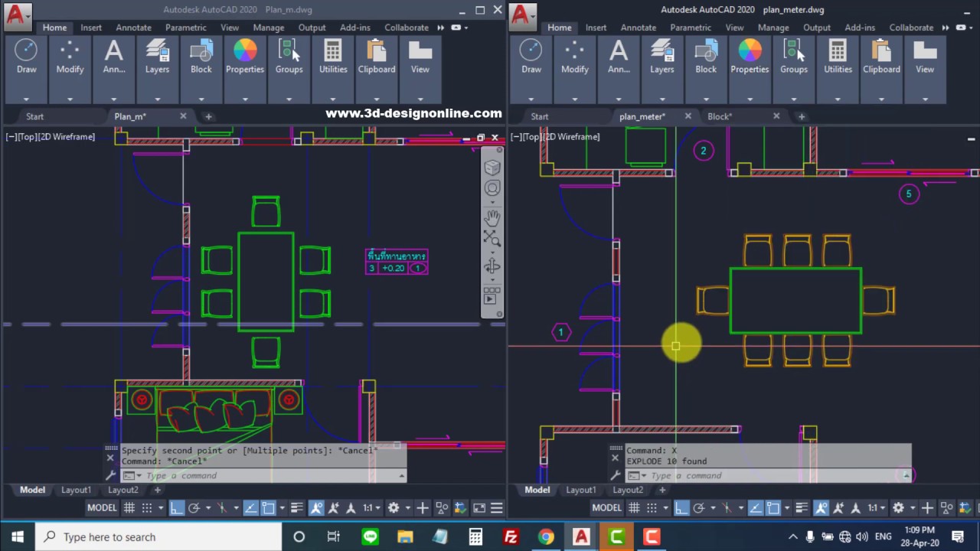Open annotation scale 1:1 dropdown in plan_meter
Screen dimensions: 980x551
(876, 507)
